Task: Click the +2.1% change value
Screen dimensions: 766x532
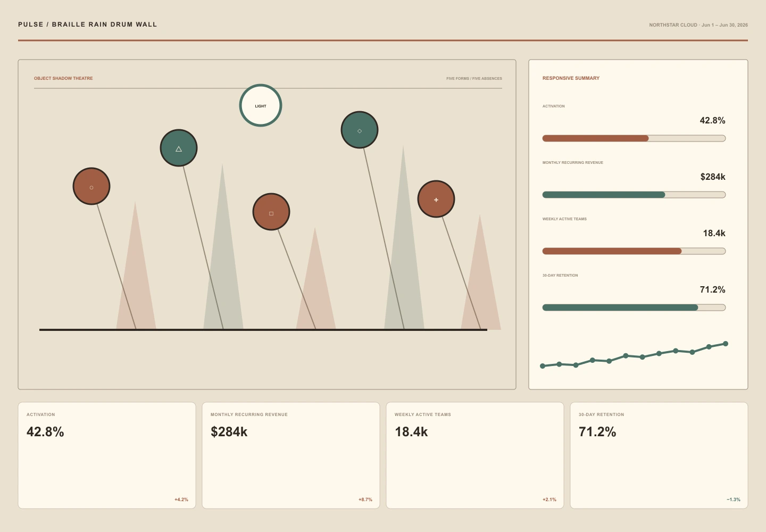Action: pos(549,500)
